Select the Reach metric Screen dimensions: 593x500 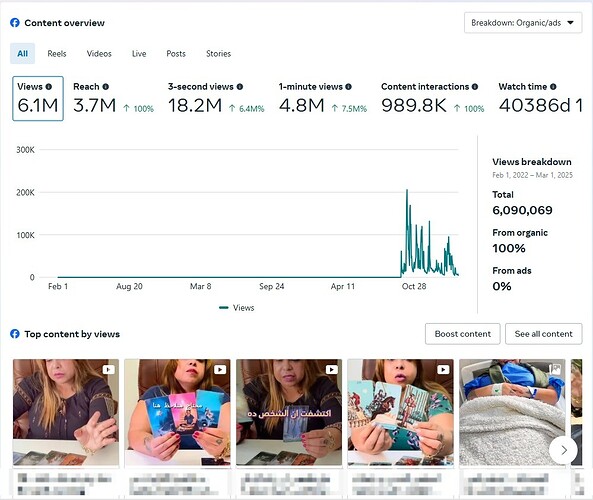click(x=113, y=99)
